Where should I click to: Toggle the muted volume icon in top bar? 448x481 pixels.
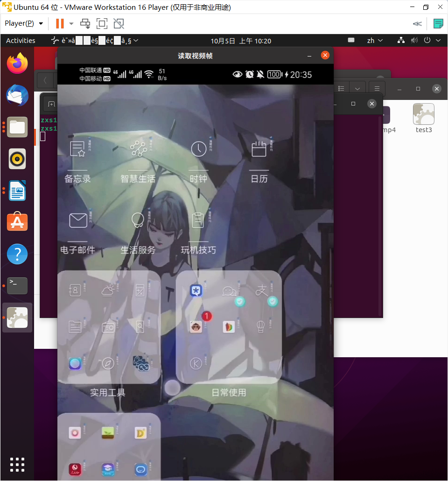414,41
